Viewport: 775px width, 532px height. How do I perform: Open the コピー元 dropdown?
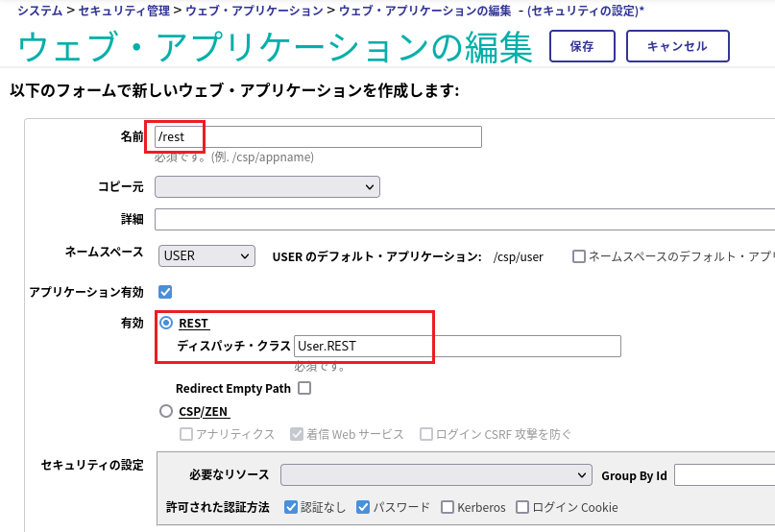(x=267, y=186)
